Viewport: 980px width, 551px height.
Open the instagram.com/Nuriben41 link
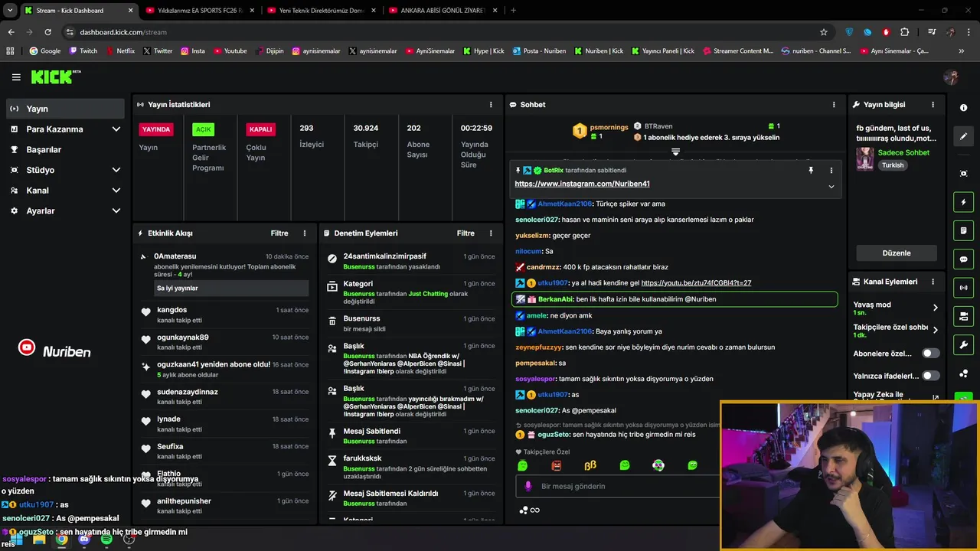click(582, 184)
